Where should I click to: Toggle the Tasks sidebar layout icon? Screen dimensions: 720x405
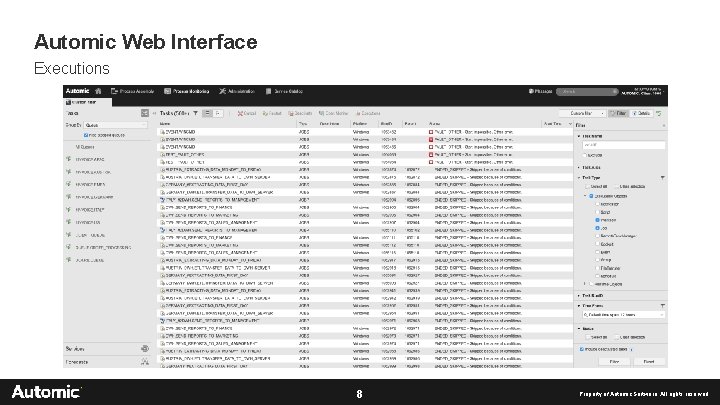(x=145, y=113)
